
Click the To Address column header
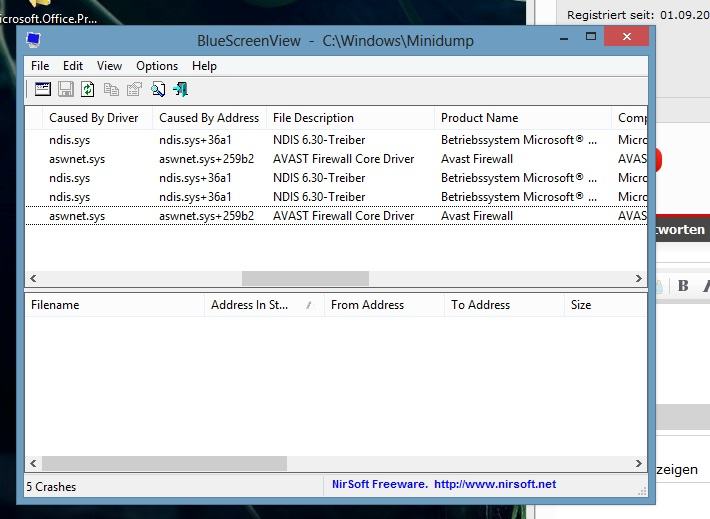click(504, 305)
